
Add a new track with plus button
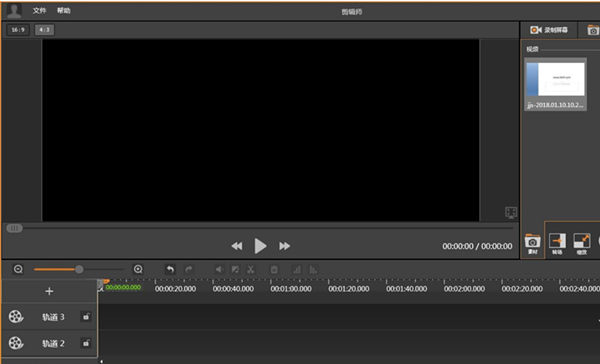(x=49, y=291)
